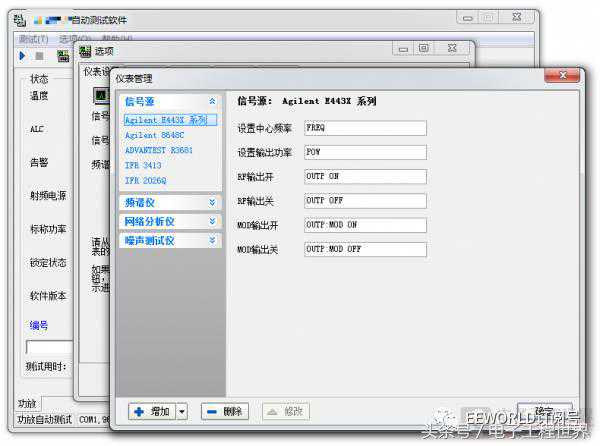Click the OUTP ON command field
Viewport: 600px width, 446px height.
click(365, 176)
